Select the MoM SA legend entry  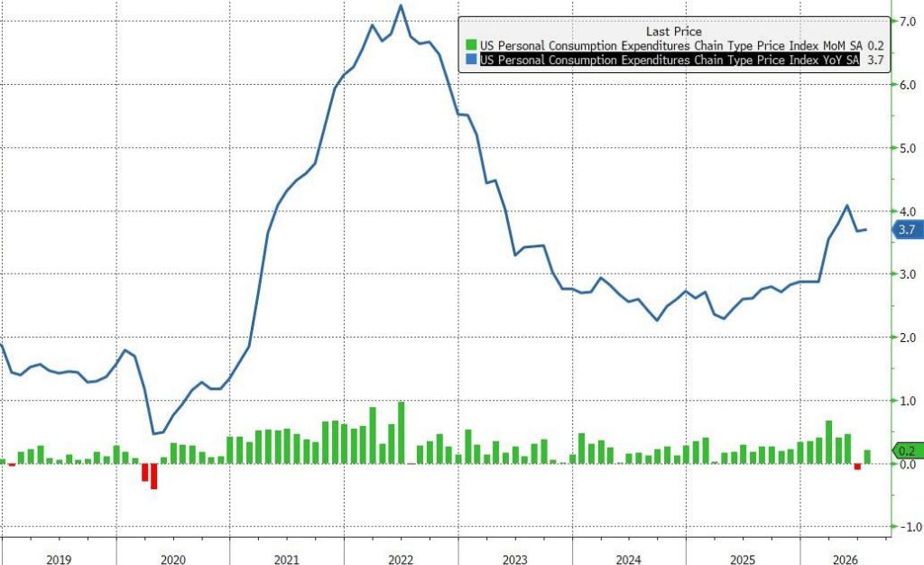click(670, 45)
